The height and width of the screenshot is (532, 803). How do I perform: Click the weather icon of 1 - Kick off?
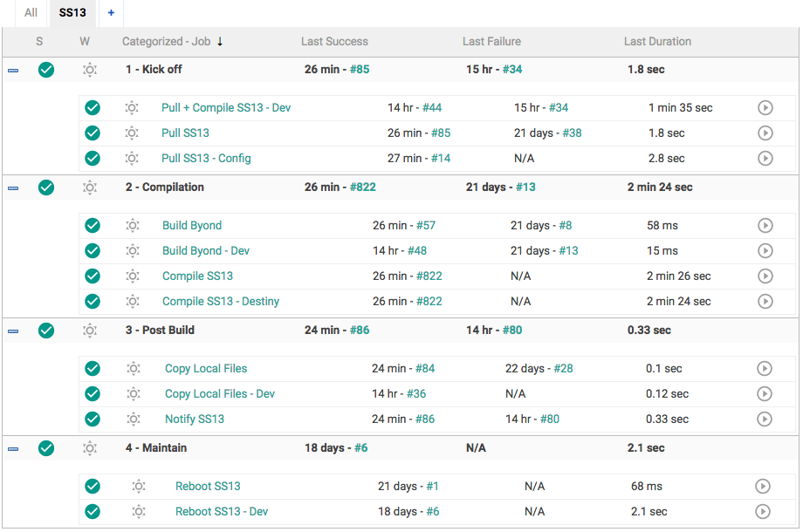coord(90,70)
